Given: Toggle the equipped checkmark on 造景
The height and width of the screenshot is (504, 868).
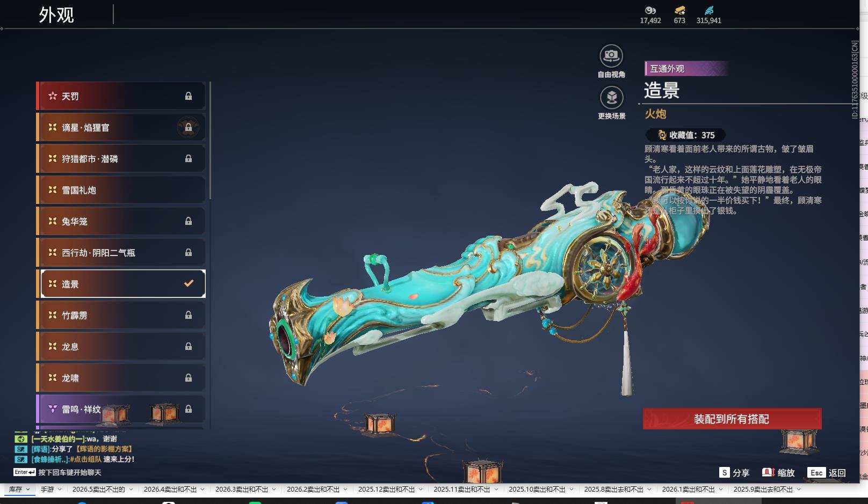Looking at the screenshot, I should click(189, 283).
